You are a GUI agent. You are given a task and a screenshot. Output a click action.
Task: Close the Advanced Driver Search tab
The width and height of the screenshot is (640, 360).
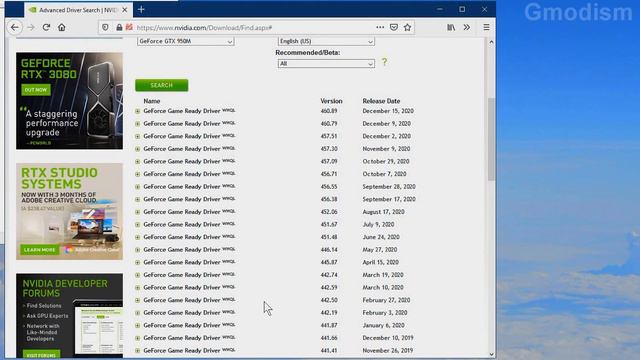[124, 9]
